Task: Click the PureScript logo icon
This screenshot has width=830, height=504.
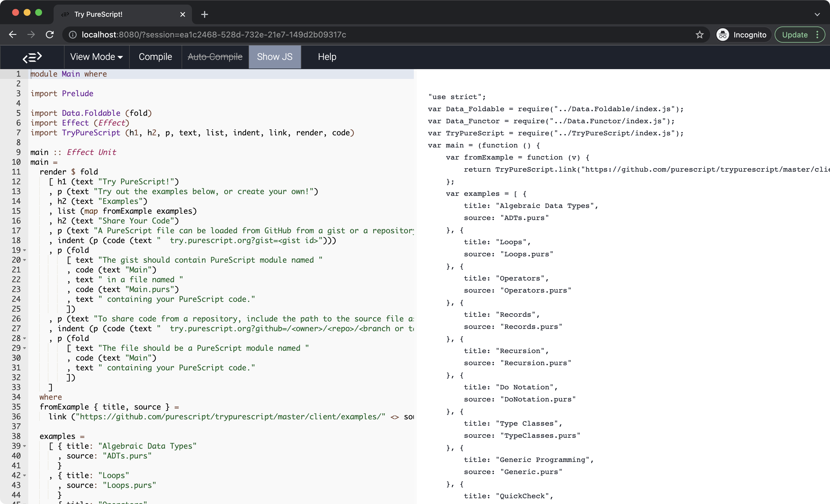Action: pos(32,57)
